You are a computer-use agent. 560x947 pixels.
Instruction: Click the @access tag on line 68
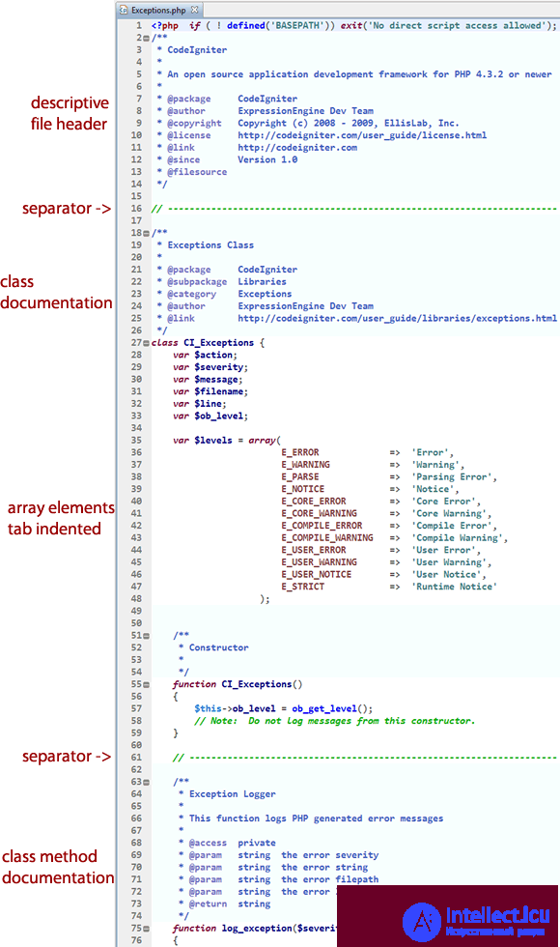coord(208,843)
